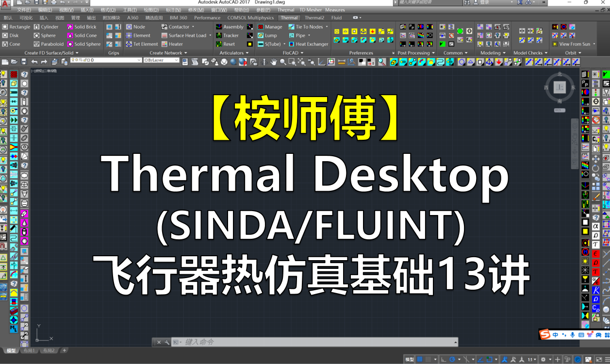
Task: Open the annotation scale 1:1 dropdown
Action: pos(532,360)
